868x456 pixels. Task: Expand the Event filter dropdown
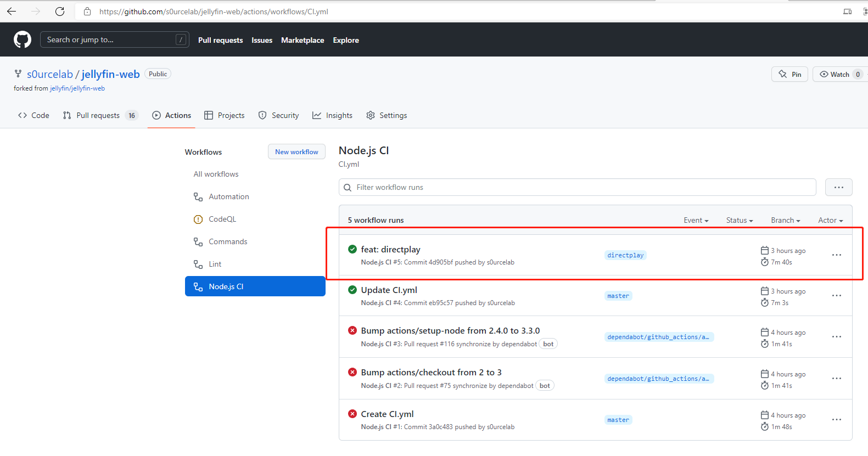click(696, 220)
